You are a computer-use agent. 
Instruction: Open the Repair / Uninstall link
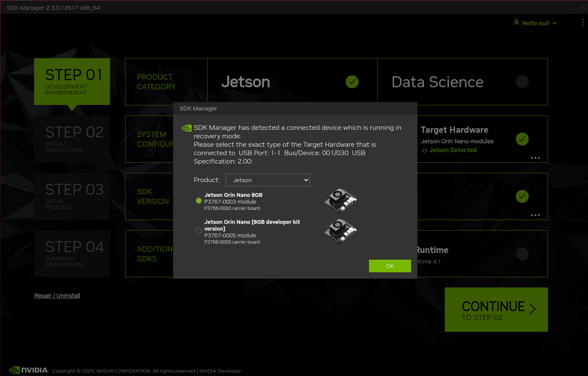click(57, 295)
